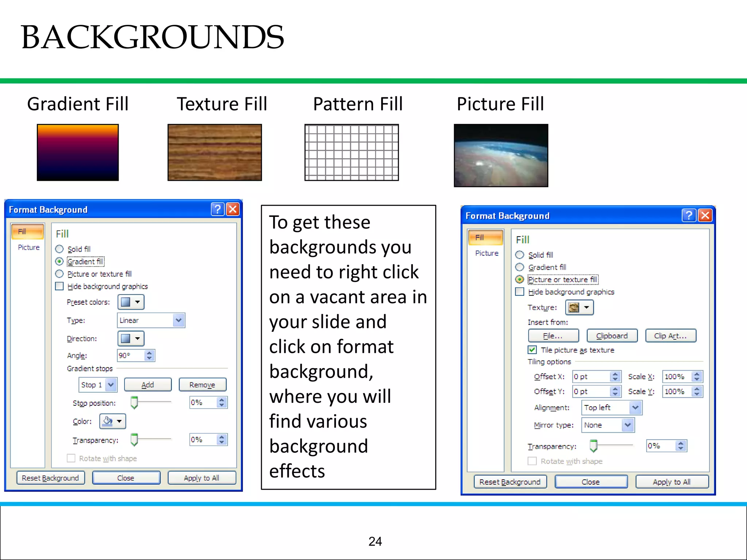Screen dimensions: 747x560
Task: Click the help icon in right Format Background dialog
Action: coord(689,215)
